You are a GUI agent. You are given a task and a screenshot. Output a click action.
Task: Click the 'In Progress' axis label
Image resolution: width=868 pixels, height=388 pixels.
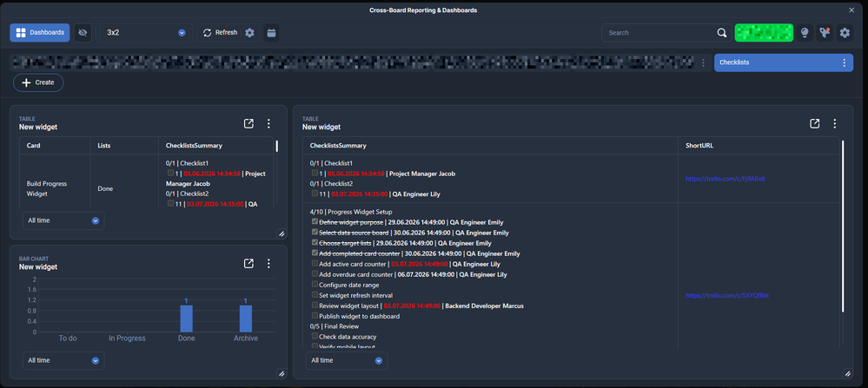(128, 339)
